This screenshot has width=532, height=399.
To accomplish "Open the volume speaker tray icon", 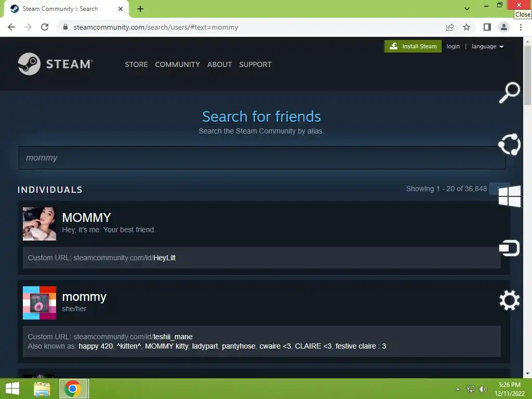I will coord(483,389).
